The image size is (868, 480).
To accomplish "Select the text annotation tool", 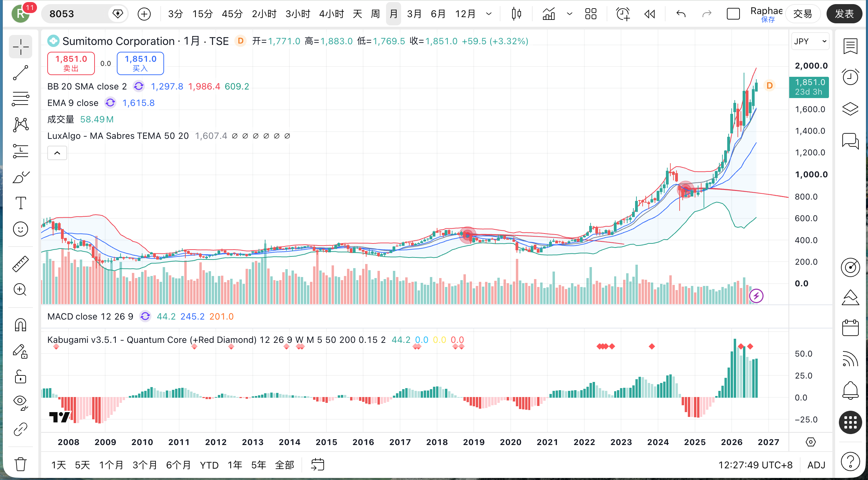I will tap(21, 203).
